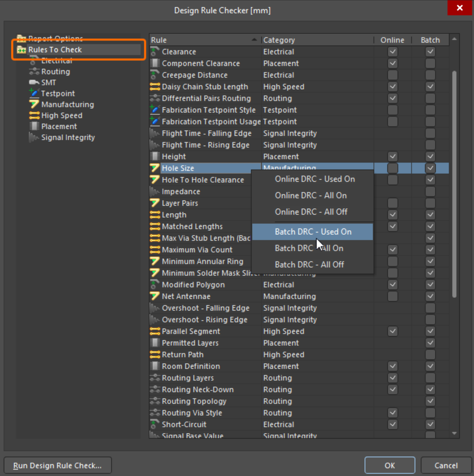Select Online DRC - All Off
Image resolution: width=474 pixels, height=476 pixels.
pos(311,212)
